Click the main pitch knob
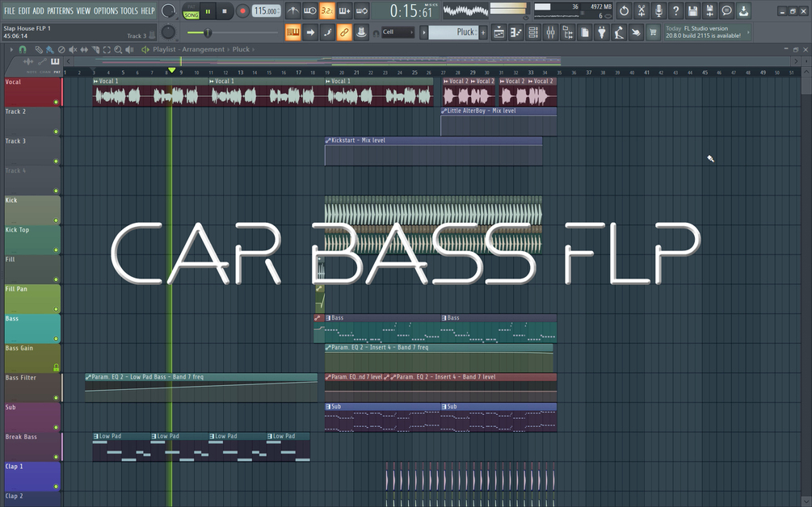 coord(168,32)
